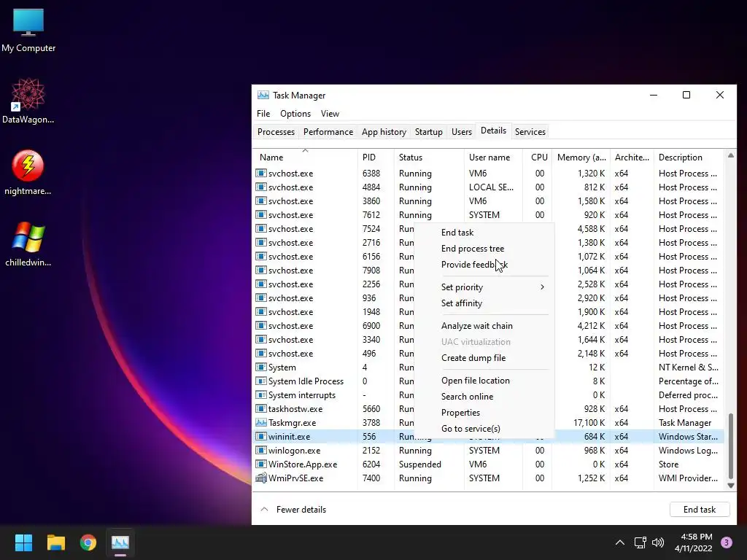This screenshot has height=560, width=747.
Task: Select Provide feedback menu entry
Action: point(484,264)
